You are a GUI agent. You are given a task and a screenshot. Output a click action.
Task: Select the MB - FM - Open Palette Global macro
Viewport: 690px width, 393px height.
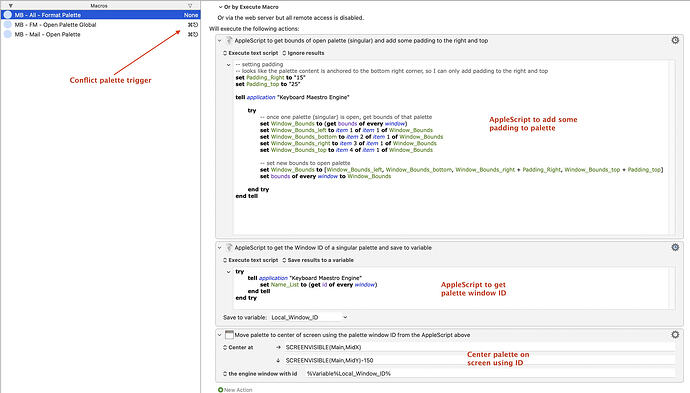pos(100,25)
